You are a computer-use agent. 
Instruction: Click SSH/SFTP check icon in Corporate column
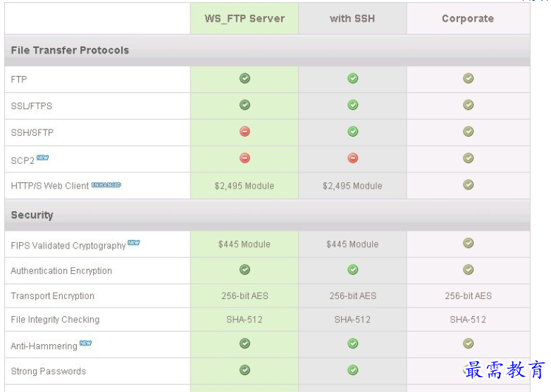click(468, 131)
